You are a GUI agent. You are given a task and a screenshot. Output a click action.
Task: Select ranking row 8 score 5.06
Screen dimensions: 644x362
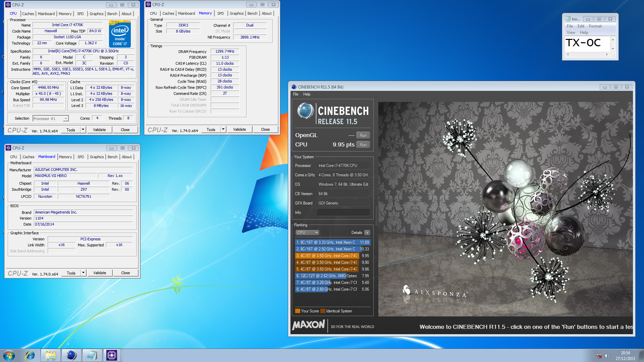(333, 289)
